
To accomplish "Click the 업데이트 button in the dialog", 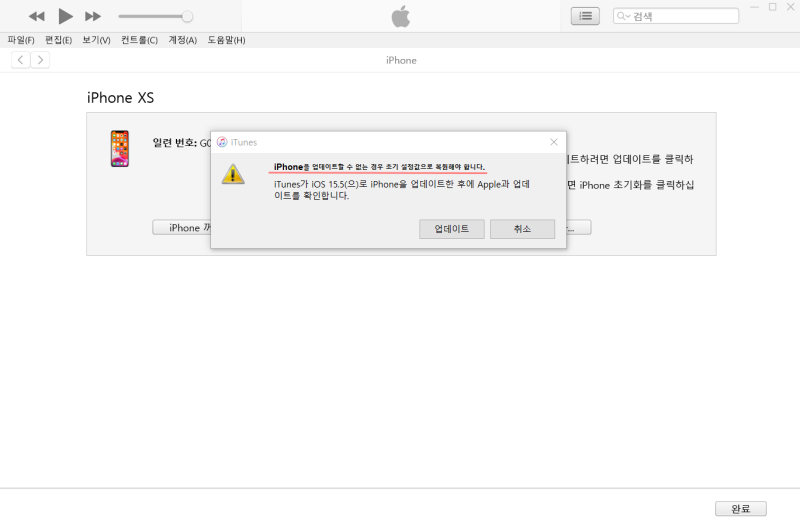I will pos(452,229).
